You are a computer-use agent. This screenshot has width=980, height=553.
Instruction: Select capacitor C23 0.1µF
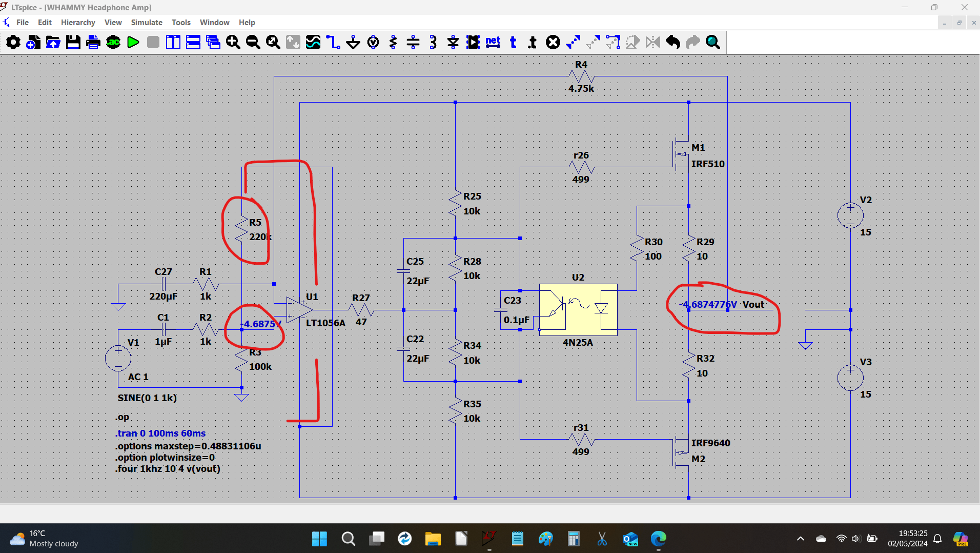(501, 310)
